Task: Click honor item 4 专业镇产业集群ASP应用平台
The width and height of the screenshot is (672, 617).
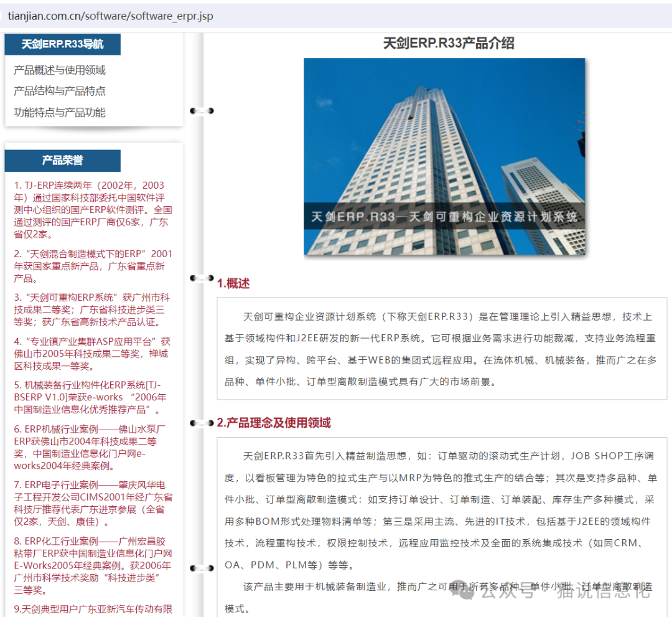Action: click(x=92, y=354)
